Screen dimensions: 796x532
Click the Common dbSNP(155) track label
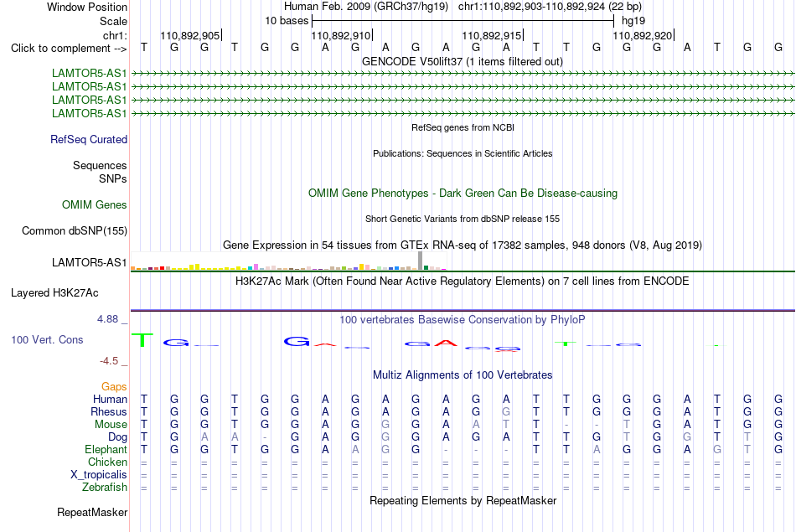(75, 230)
